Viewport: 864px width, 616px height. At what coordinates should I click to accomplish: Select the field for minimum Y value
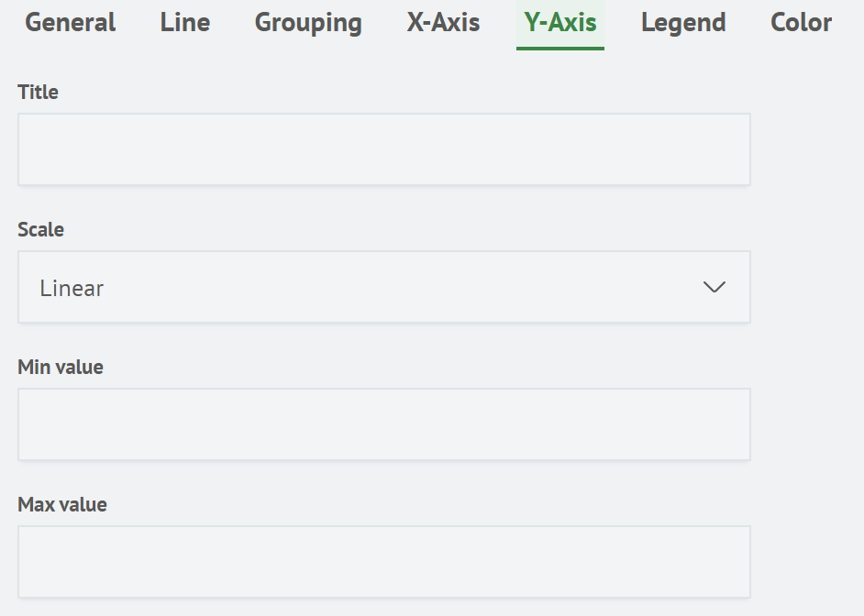(383, 424)
